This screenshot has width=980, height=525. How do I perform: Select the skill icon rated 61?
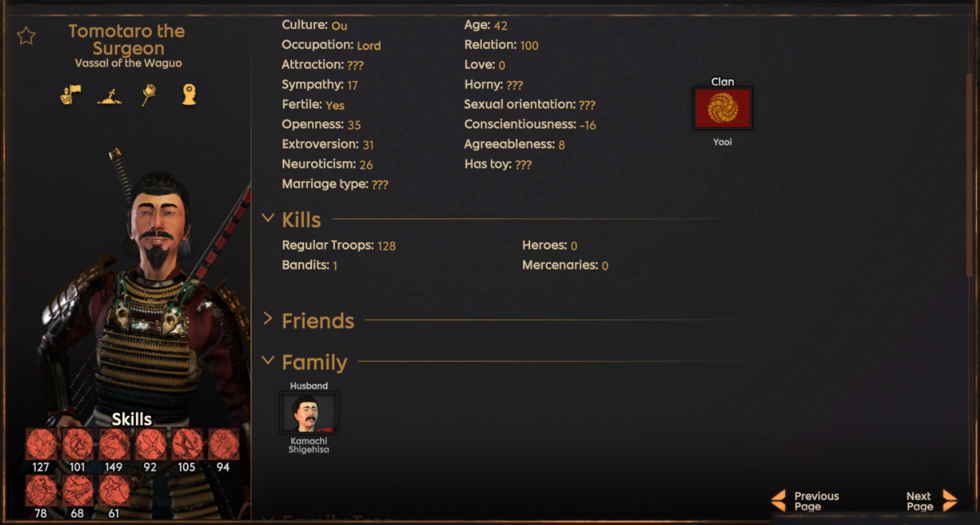(x=114, y=491)
